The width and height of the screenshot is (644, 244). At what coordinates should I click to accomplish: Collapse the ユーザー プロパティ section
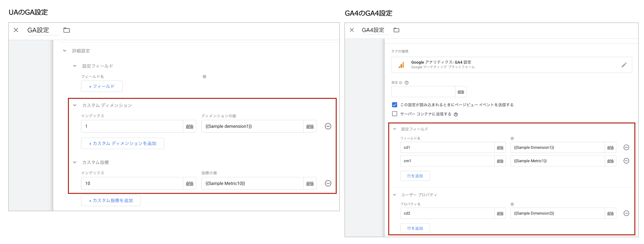click(394, 195)
